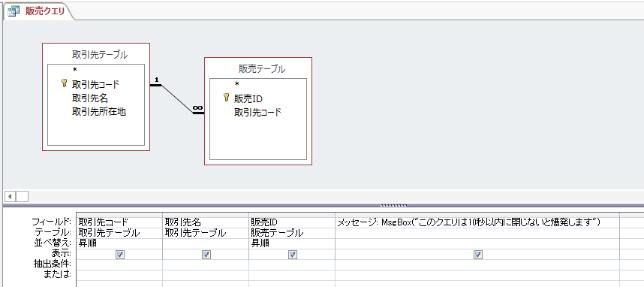Click 抽出条件 cell under 取引先コード column

coord(119,264)
